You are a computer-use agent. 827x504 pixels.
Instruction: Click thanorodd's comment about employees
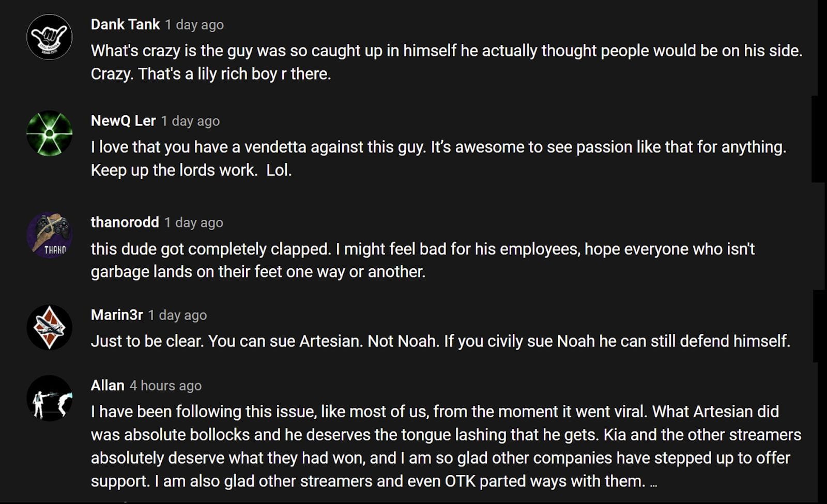422,260
